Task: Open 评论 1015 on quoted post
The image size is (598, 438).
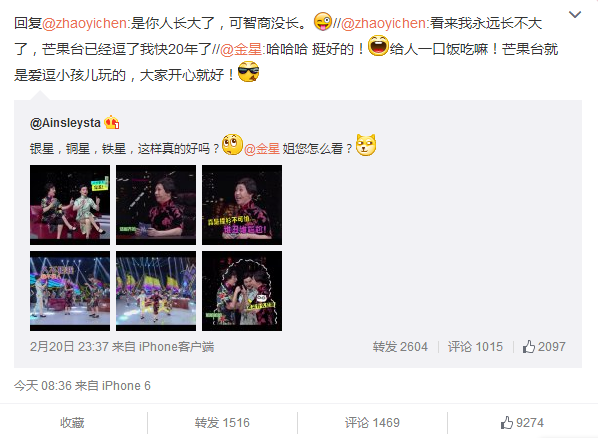Action: pyautogui.click(x=475, y=346)
